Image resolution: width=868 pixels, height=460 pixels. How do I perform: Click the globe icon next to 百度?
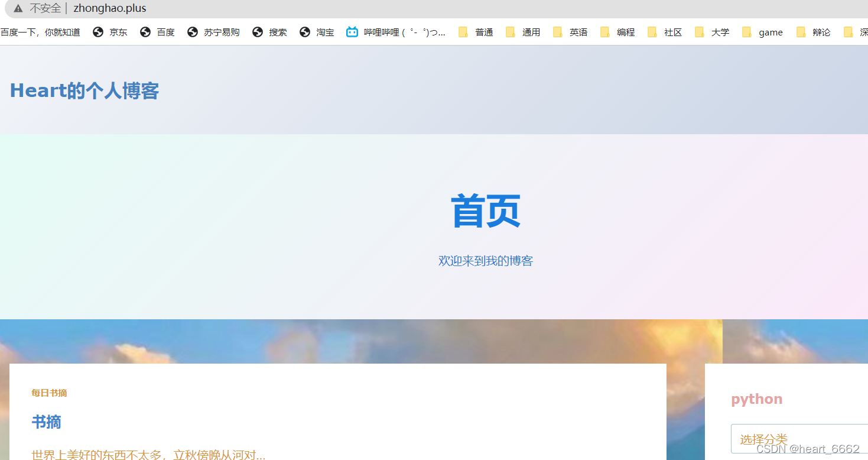(x=145, y=32)
